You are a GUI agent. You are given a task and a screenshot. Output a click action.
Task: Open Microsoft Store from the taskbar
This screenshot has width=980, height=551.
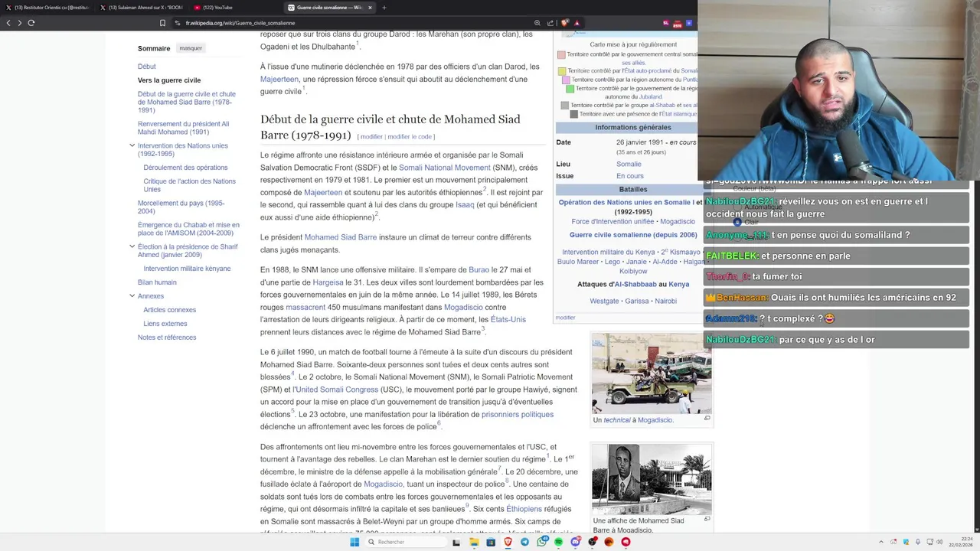tap(491, 542)
